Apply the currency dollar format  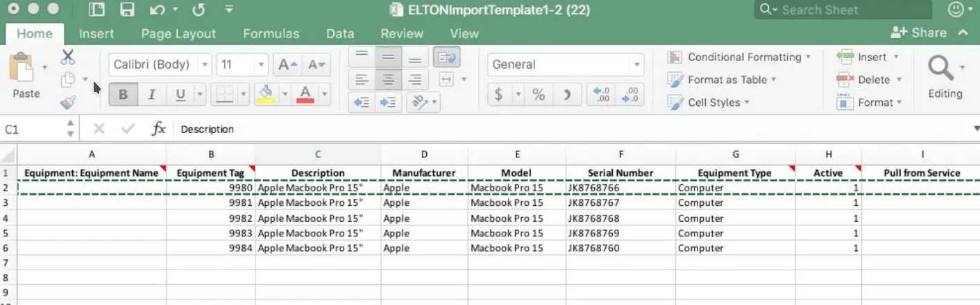pyautogui.click(x=498, y=96)
